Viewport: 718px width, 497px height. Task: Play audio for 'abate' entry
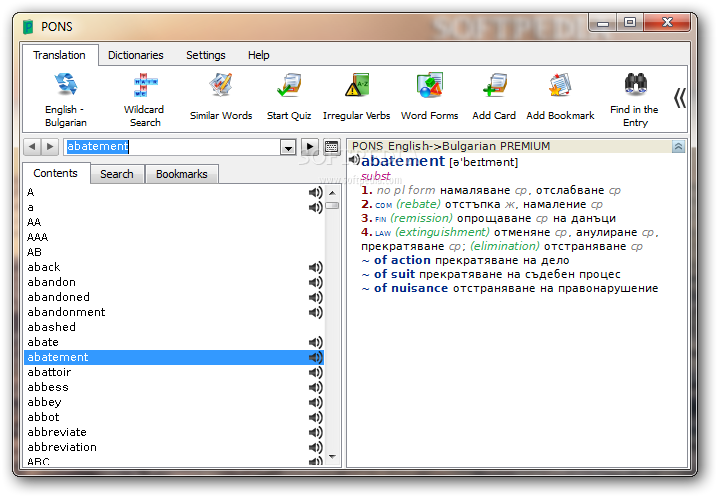point(315,342)
